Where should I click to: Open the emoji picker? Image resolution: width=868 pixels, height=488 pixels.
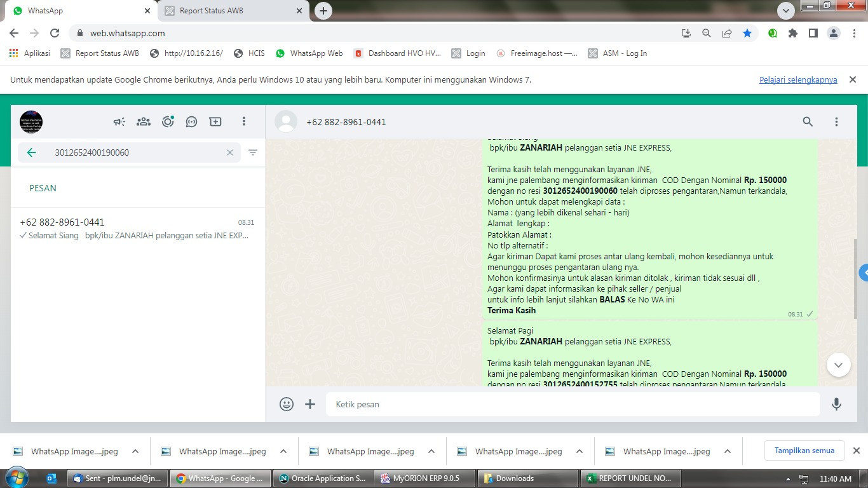[x=287, y=403]
